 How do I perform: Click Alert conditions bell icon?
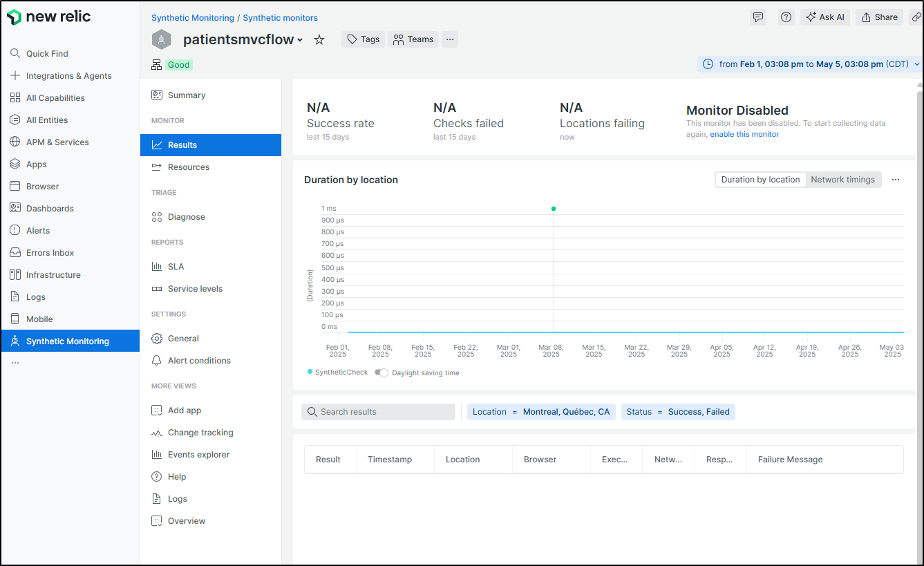click(157, 360)
